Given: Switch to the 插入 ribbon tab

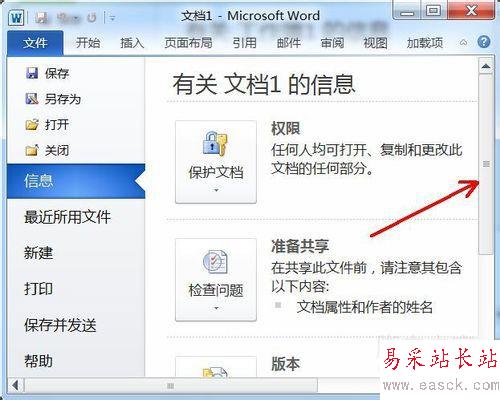Looking at the screenshot, I should click(x=132, y=43).
